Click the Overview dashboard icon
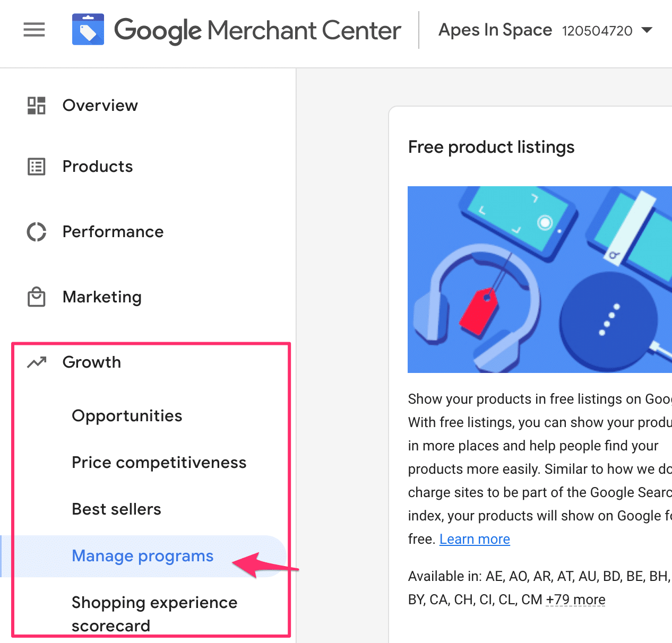This screenshot has width=672, height=643. [37, 106]
